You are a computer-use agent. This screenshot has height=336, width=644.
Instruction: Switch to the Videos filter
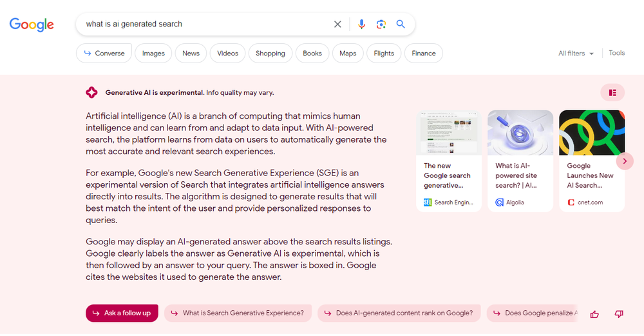(227, 53)
